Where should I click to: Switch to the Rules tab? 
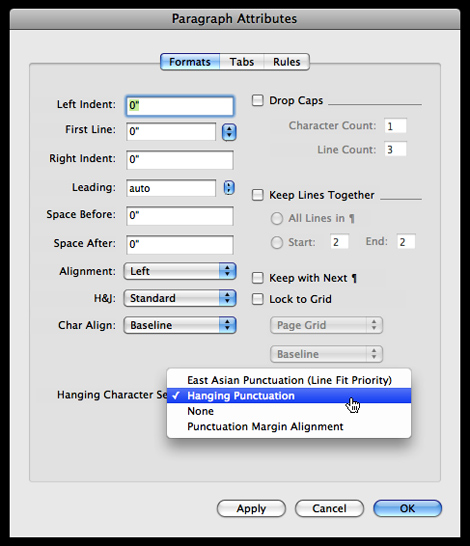(287, 62)
